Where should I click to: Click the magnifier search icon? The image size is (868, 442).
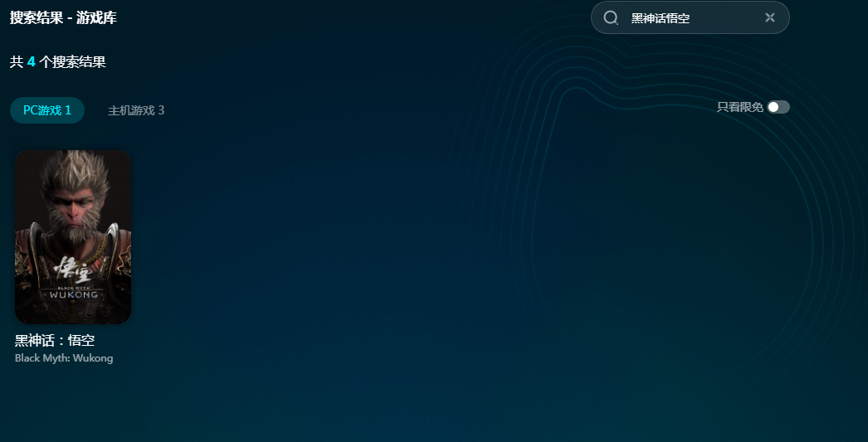(x=611, y=17)
